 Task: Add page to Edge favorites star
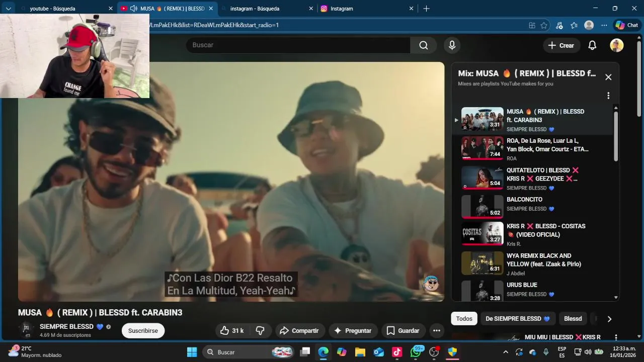[544, 25]
